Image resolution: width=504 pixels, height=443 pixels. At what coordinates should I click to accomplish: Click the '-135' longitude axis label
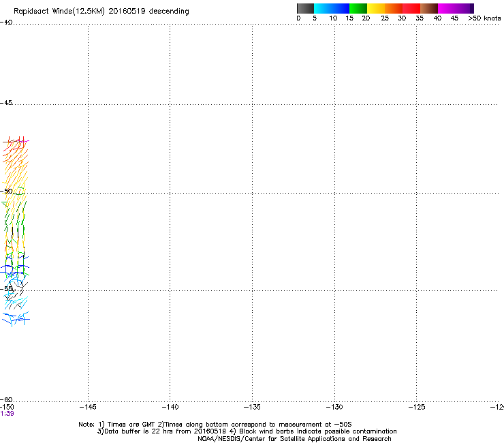click(x=252, y=407)
